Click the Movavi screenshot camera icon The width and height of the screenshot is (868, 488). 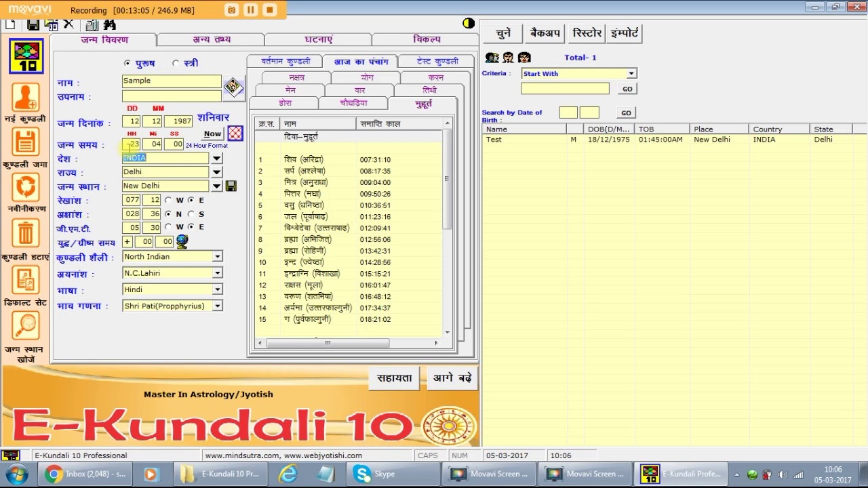point(231,9)
